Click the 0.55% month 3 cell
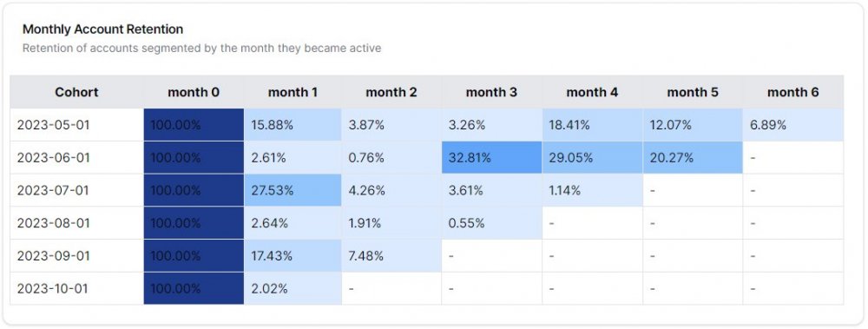This screenshot has width=868, height=329. click(491, 222)
